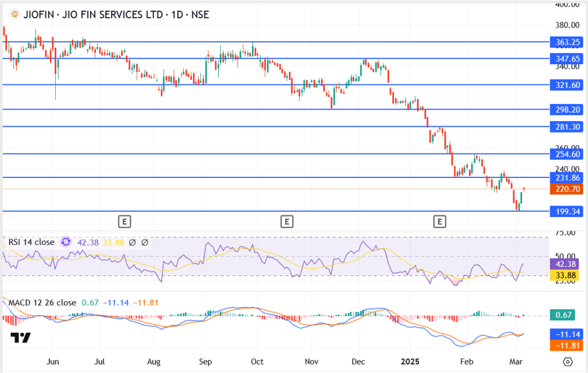The height and width of the screenshot is (373, 588).
Task: Click the Sep label on the time axis
Action: 206,362
